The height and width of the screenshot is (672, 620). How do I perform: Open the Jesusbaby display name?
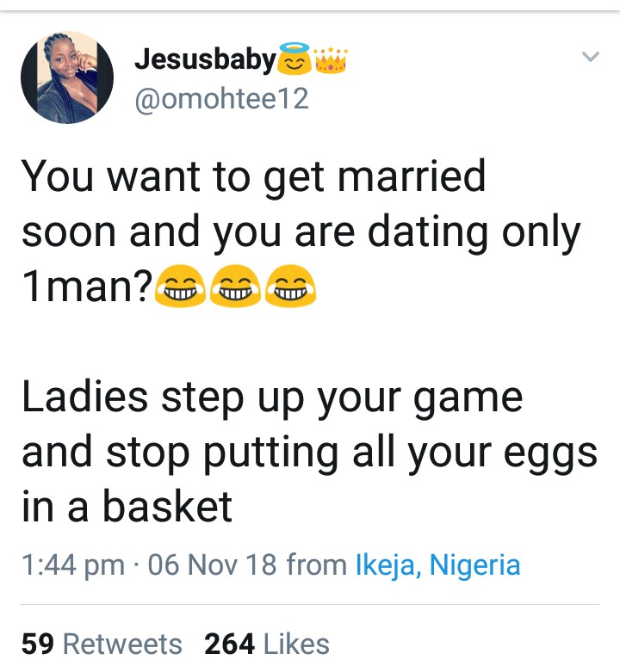(x=206, y=60)
